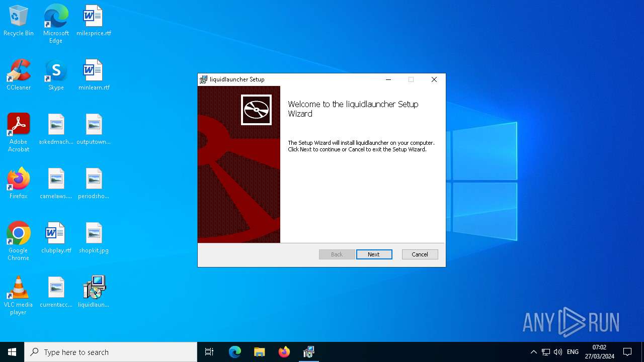The width and height of the screenshot is (644, 362).
Task: Open the volume tray icon
Action: [558, 352]
